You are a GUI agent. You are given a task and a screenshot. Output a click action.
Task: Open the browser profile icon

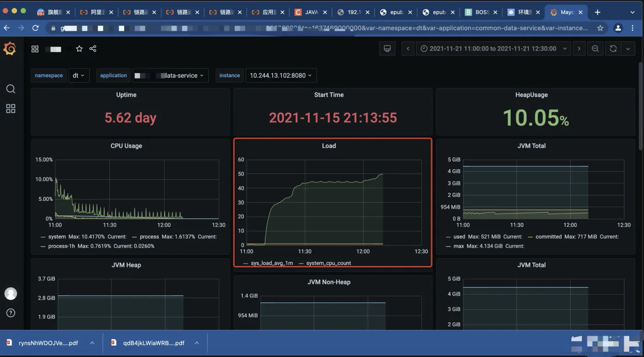coord(618,28)
